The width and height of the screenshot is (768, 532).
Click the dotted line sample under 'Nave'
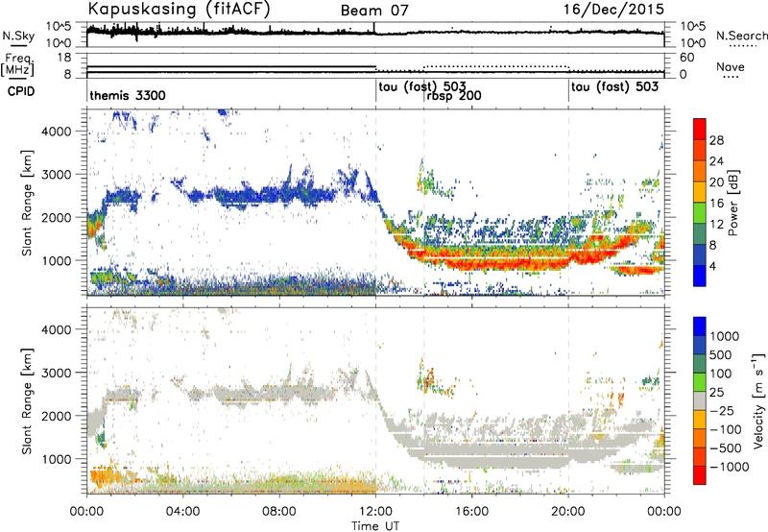[731, 77]
